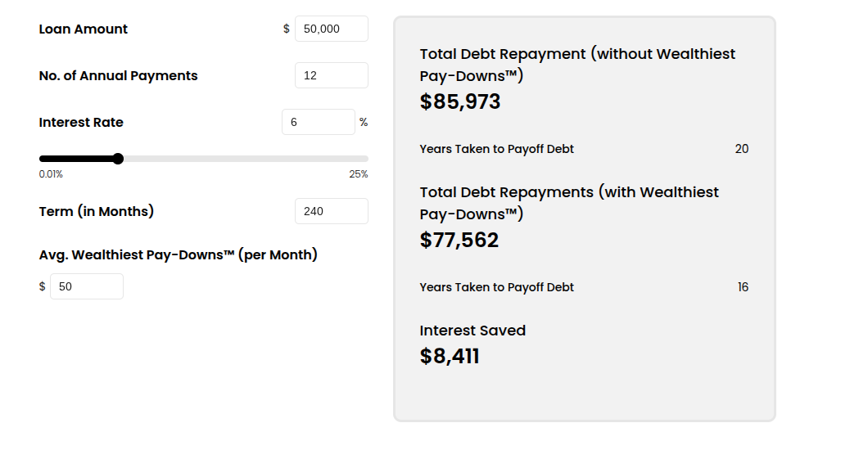This screenshot has height=468, width=868.
Task: Click the Interest Saved heading
Action: pyautogui.click(x=472, y=331)
